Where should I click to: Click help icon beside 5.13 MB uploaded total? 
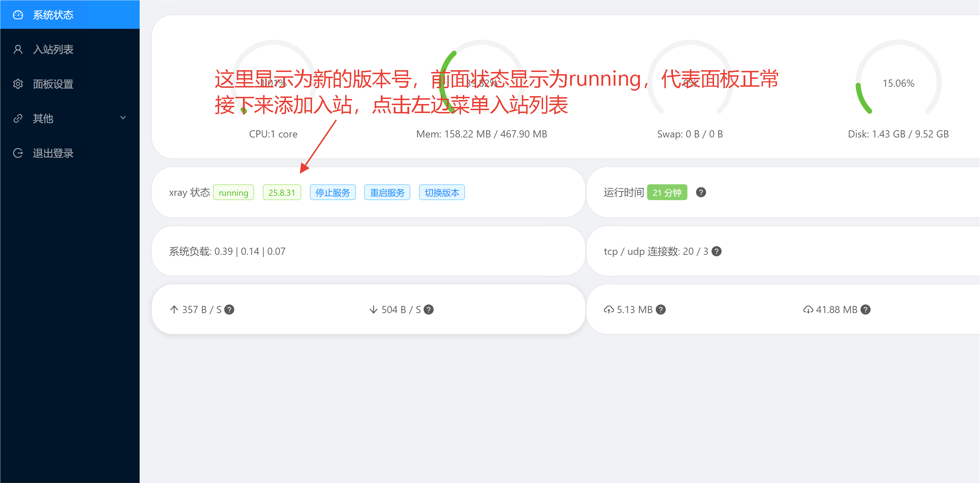(661, 310)
